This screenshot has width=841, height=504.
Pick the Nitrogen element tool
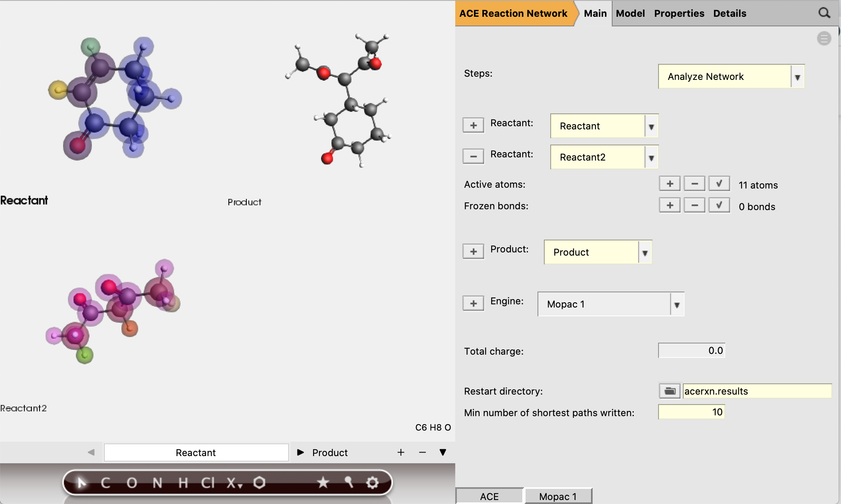click(x=157, y=482)
